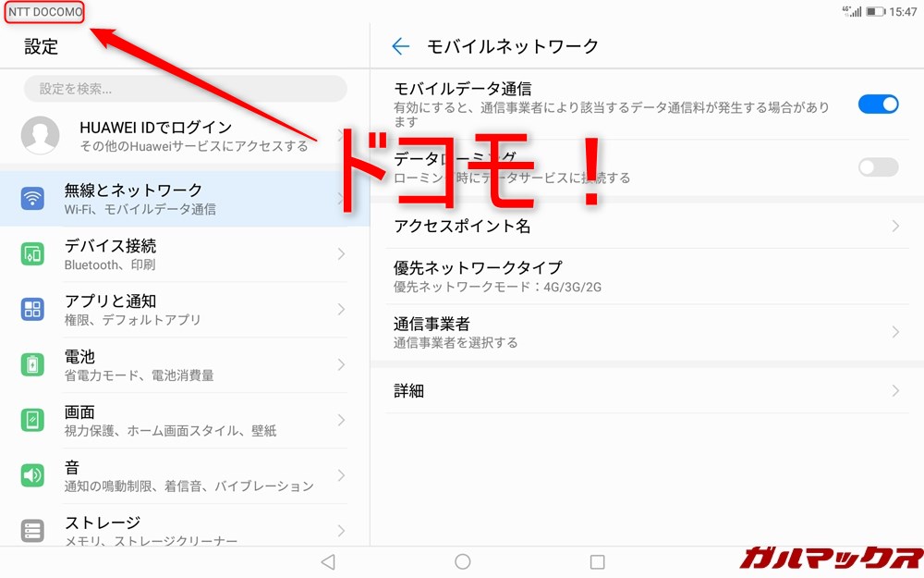Screen dimensions: 924x578
Task: Click the settings search field (設定を検索)
Action: click(x=185, y=89)
